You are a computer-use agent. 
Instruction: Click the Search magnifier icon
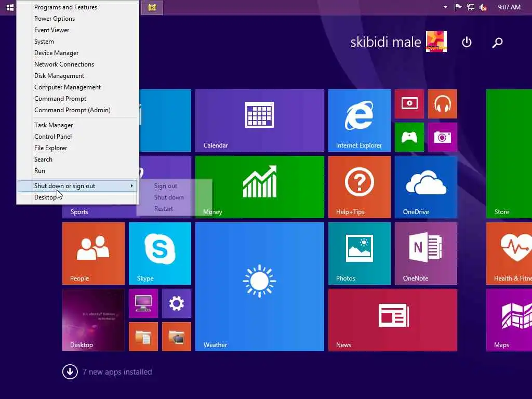point(497,42)
